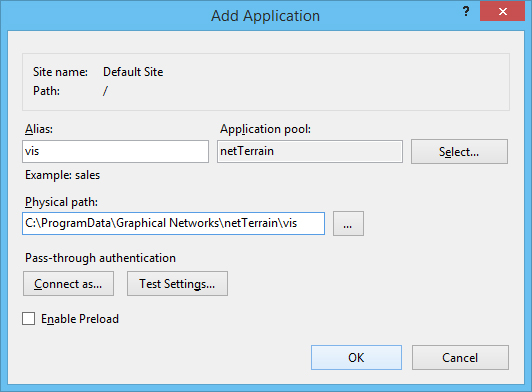The width and height of the screenshot is (532, 392).
Task: Click the help question mark icon
Action: click(x=466, y=12)
